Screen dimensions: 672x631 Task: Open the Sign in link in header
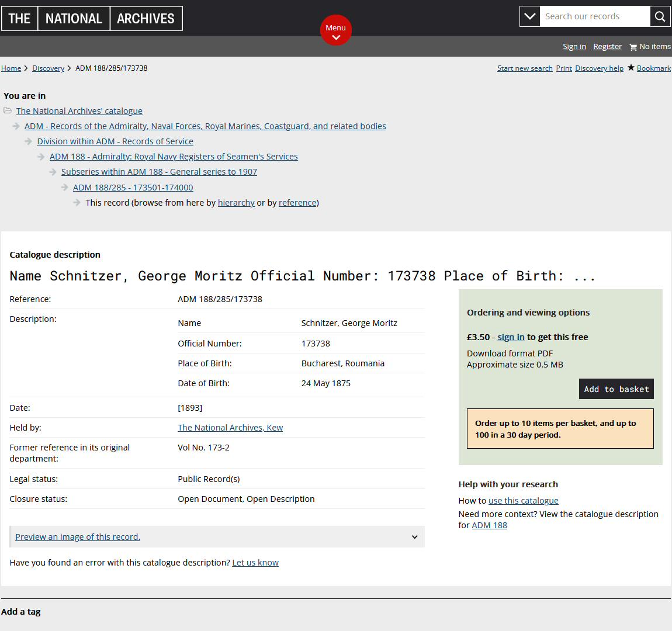click(x=574, y=47)
